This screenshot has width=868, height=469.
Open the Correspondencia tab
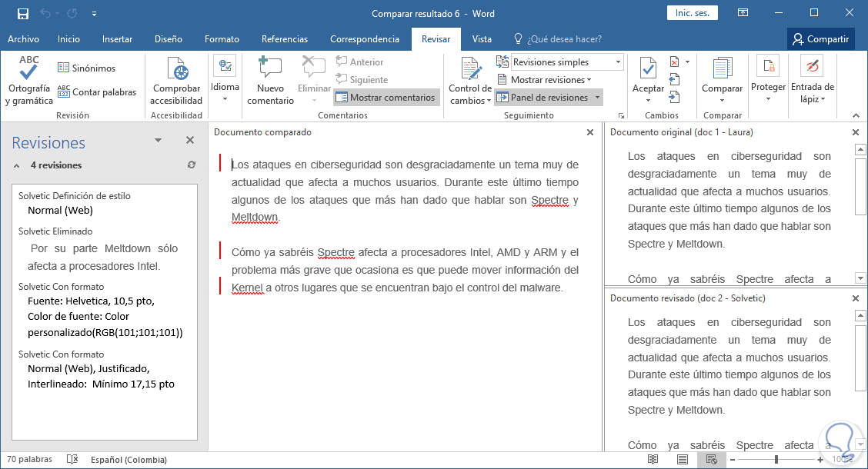(364, 38)
